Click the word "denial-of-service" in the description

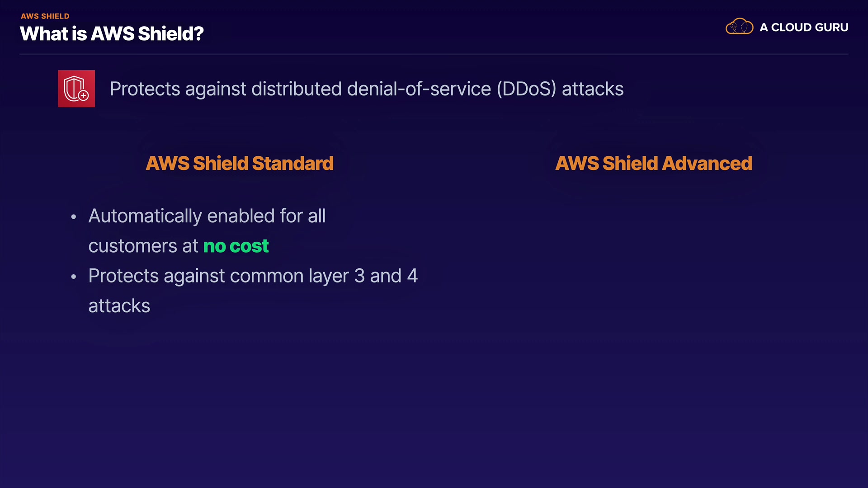[x=419, y=89]
